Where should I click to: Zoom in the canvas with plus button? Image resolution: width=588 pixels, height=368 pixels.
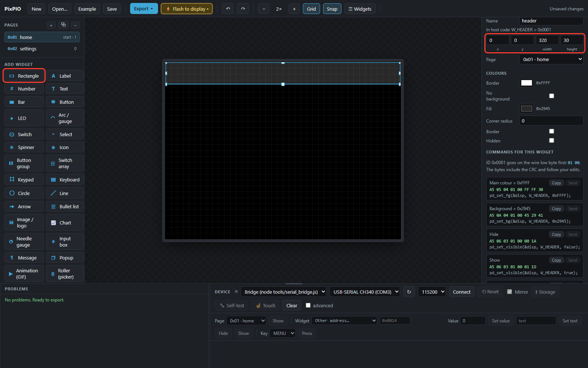(x=294, y=9)
